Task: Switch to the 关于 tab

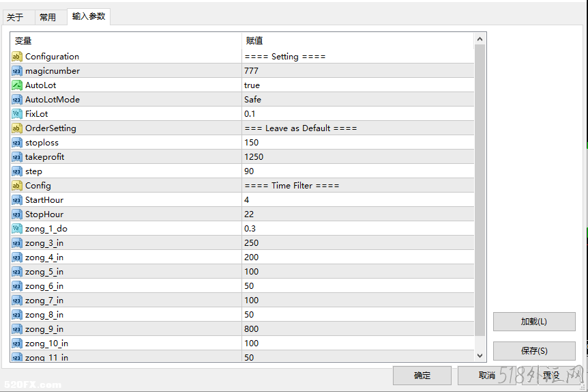Action: 15,17
